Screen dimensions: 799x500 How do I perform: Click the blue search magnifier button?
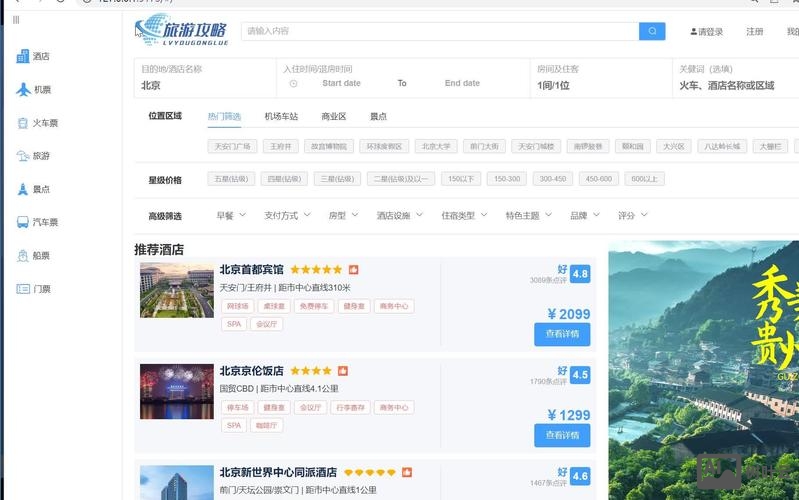coord(652,31)
